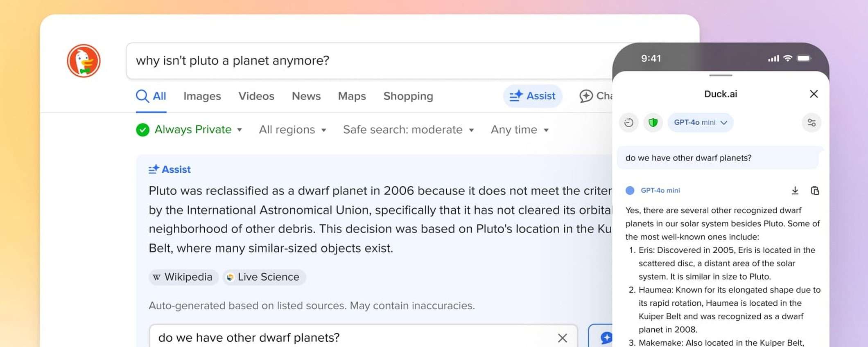Expand the Any time filter
The image size is (868, 347).
(x=519, y=130)
